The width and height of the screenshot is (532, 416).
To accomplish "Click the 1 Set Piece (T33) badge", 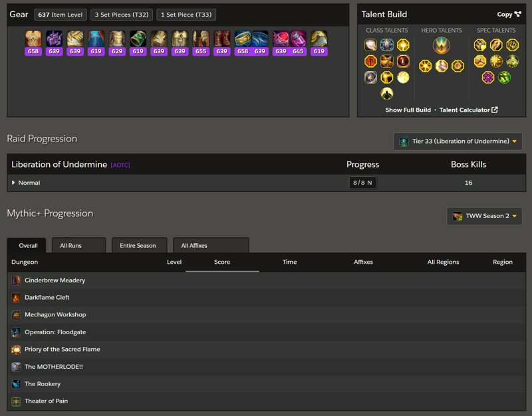I will (x=186, y=15).
